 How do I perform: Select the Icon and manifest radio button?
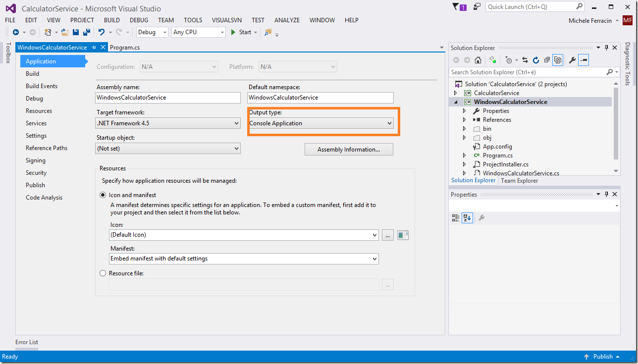(x=103, y=195)
